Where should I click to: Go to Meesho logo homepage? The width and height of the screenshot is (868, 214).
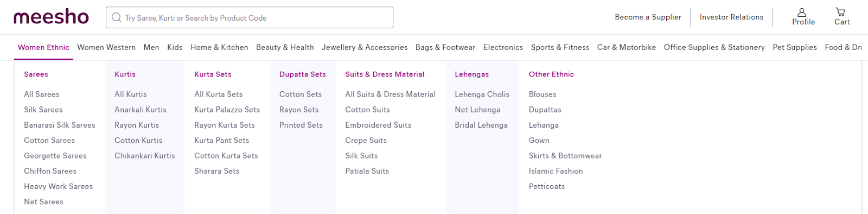51,17
